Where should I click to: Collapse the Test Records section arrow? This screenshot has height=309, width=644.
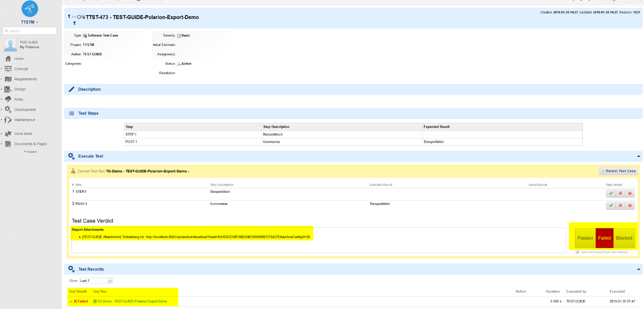pyautogui.click(x=638, y=269)
